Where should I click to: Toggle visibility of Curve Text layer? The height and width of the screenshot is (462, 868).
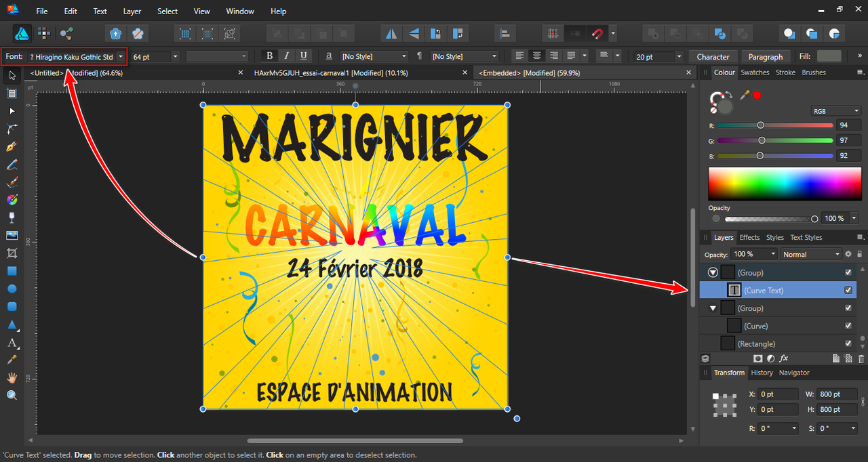[848, 290]
